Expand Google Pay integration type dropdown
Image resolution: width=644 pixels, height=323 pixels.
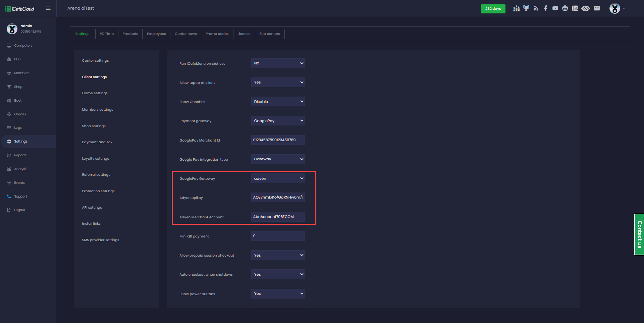pos(278,159)
